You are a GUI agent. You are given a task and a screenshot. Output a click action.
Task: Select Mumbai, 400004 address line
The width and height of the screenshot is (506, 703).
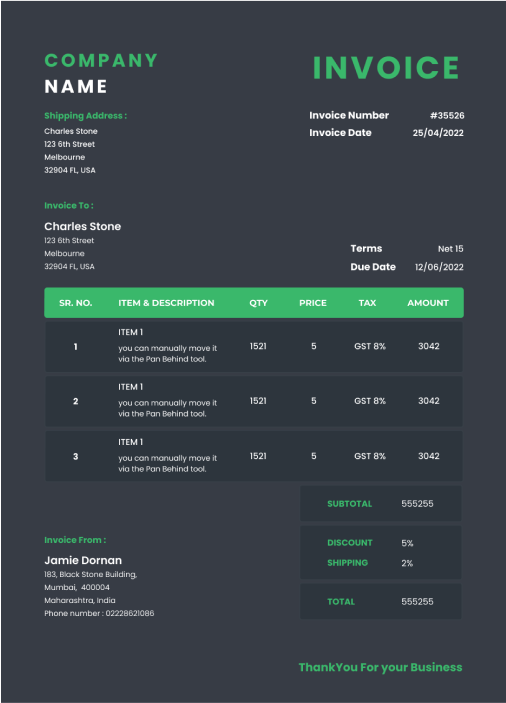point(77,587)
